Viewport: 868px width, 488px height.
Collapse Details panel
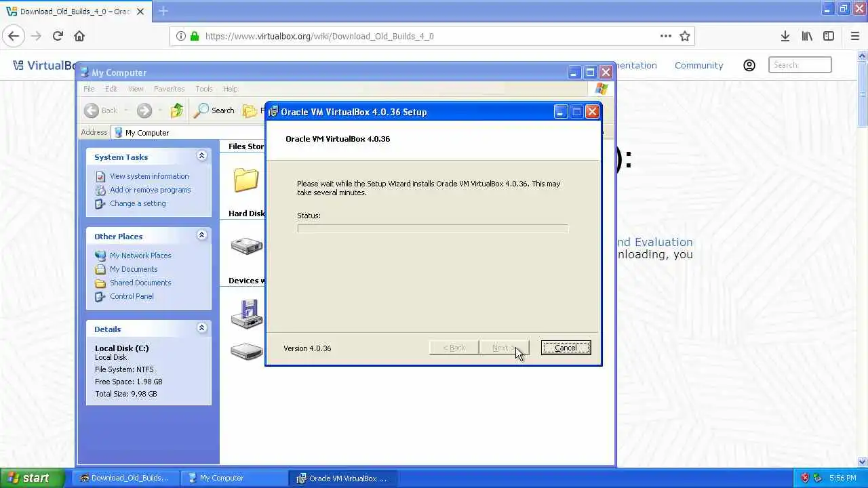point(201,328)
